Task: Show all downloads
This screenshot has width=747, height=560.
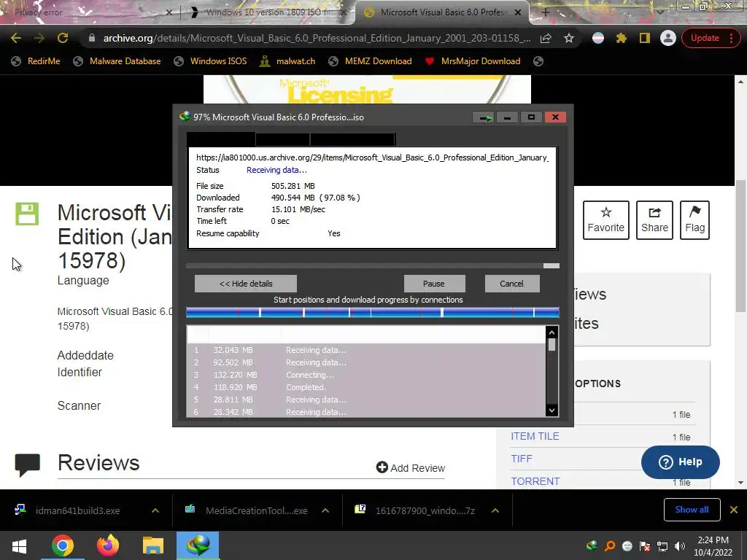Action: click(692, 510)
